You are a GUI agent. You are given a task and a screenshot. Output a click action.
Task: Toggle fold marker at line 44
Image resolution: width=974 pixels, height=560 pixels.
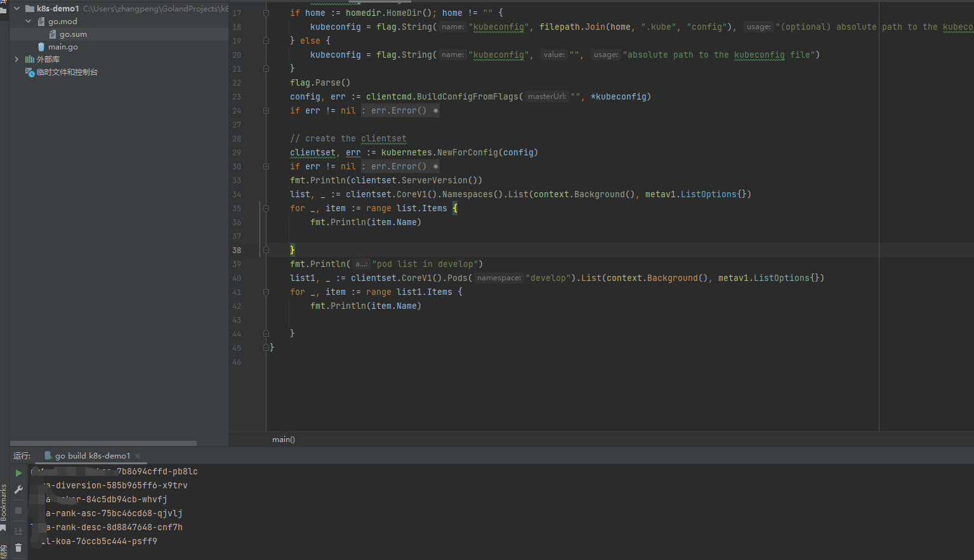point(266,334)
